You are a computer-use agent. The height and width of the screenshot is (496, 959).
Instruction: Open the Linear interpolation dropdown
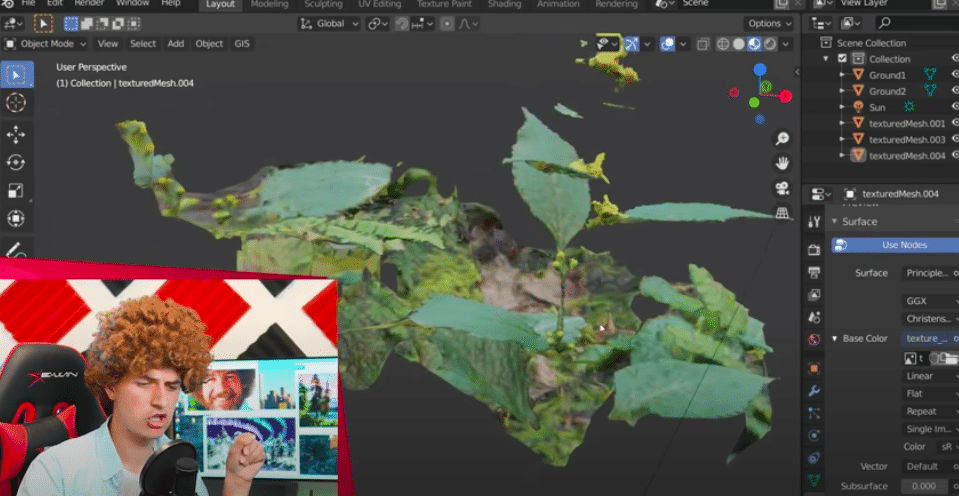click(x=930, y=376)
